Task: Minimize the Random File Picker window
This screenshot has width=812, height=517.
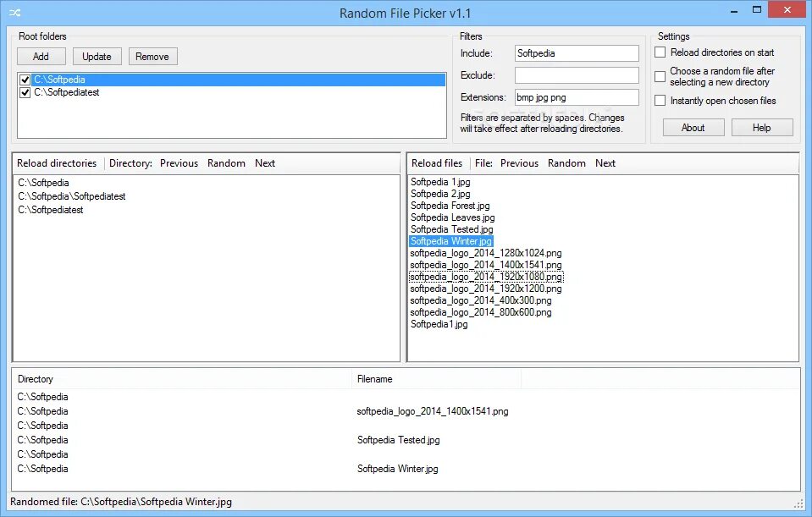Action: [734, 10]
